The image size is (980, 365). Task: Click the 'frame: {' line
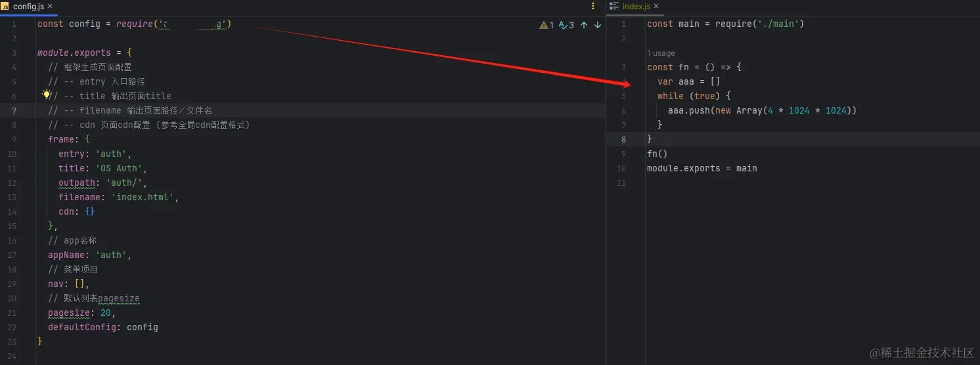[69, 139]
